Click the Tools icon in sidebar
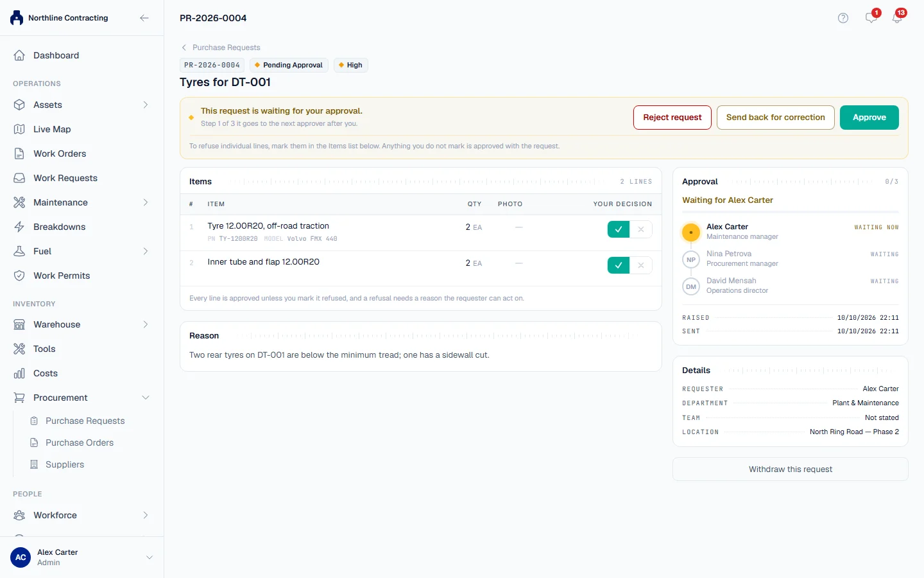This screenshot has height=578, width=924. (x=19, y=349)
